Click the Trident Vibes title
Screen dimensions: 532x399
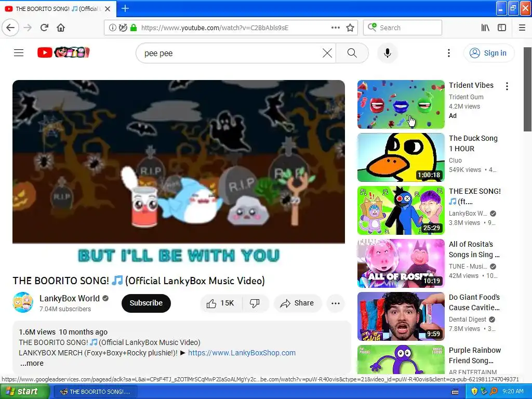pyautogui.click(x=471, y=85)
